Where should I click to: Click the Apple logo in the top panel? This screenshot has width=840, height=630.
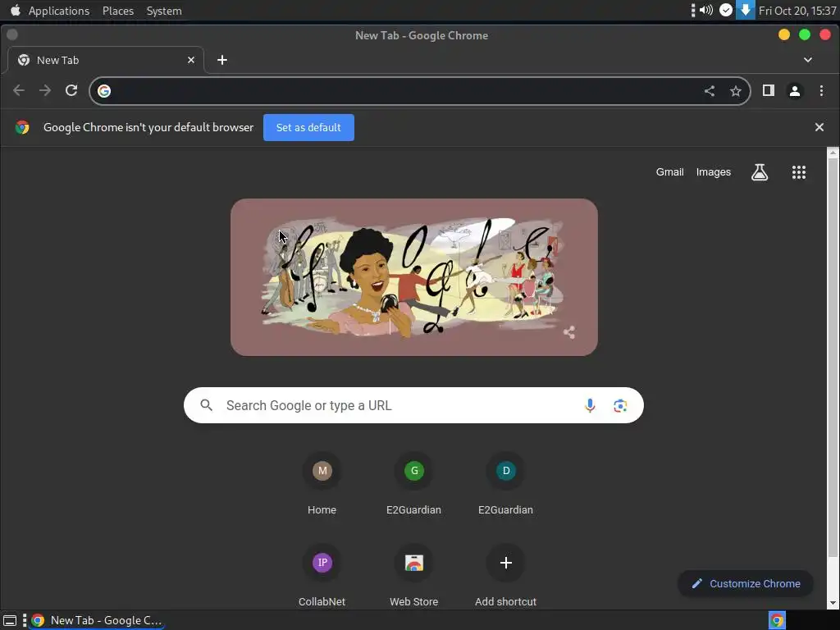pos(15,10)
